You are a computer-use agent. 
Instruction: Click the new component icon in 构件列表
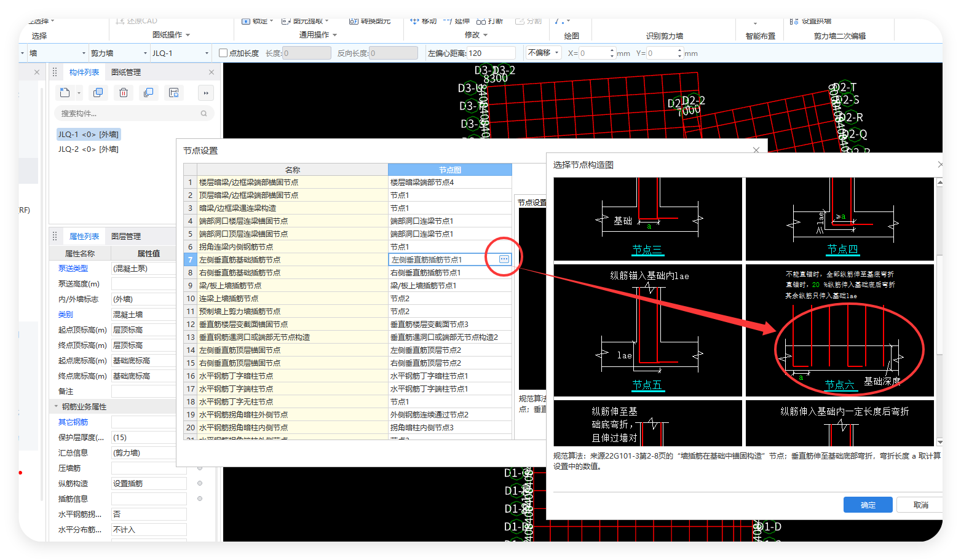[x=65, y=93]
